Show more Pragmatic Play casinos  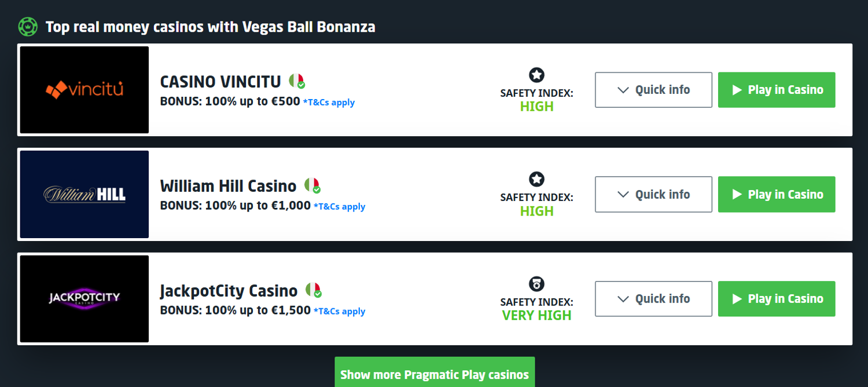(x=435, y=374)
